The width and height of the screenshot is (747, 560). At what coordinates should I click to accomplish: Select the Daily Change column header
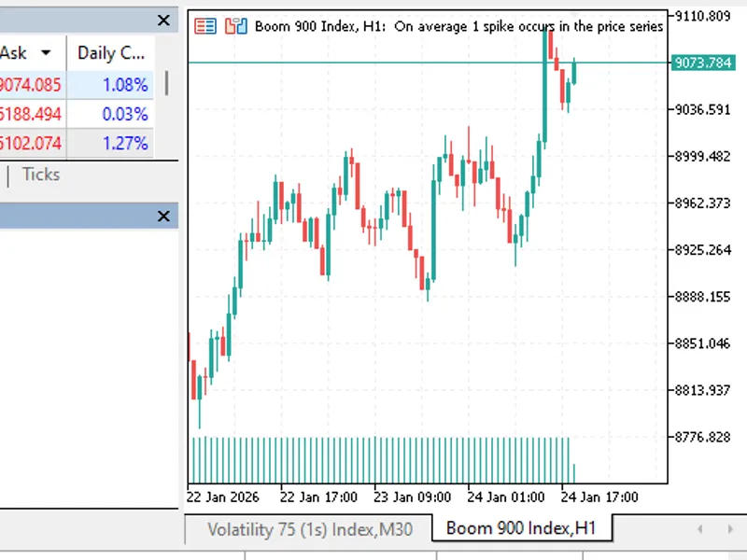pos(111,53)
